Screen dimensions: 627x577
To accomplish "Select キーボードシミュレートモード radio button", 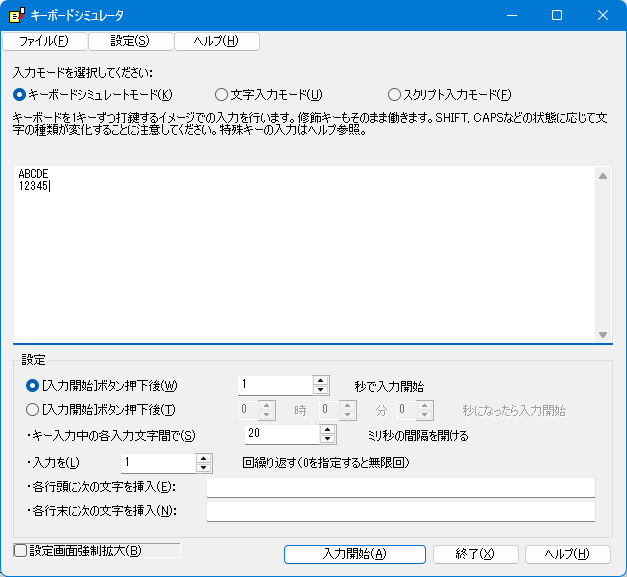I will [20, 95].
